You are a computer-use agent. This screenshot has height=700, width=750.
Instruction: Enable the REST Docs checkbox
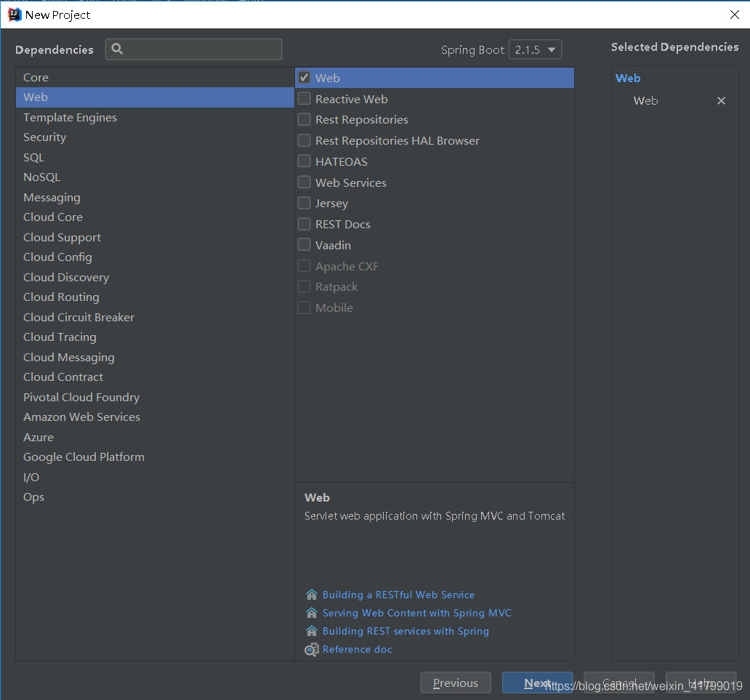(305, 224)
